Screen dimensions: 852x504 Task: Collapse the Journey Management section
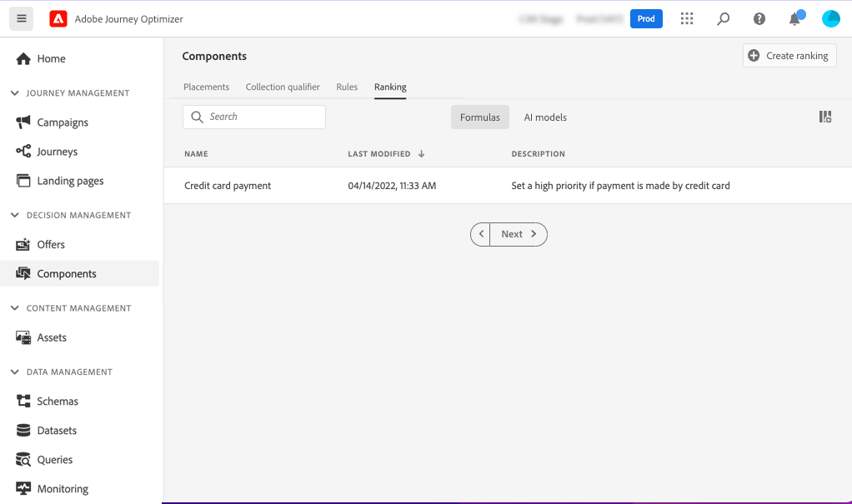coord(13,92)
